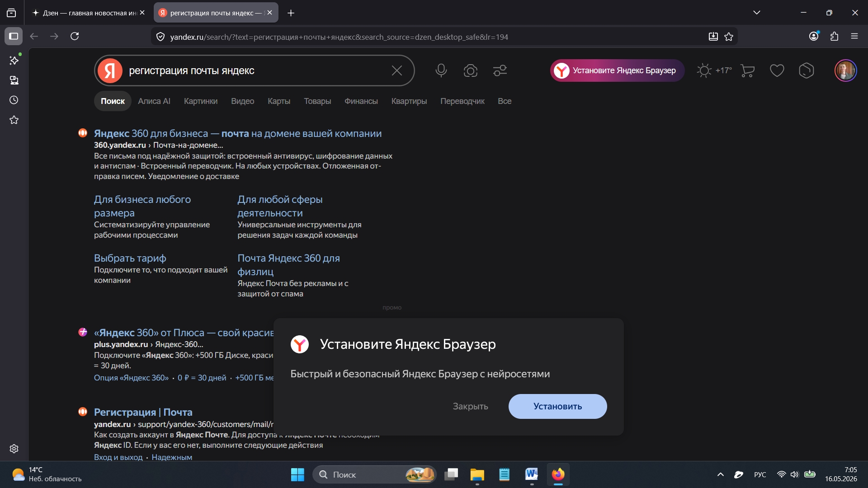Viewport: 868px width, 488px height.
Task: Switch the РУС input language indicator
Action: pos(760,474)
